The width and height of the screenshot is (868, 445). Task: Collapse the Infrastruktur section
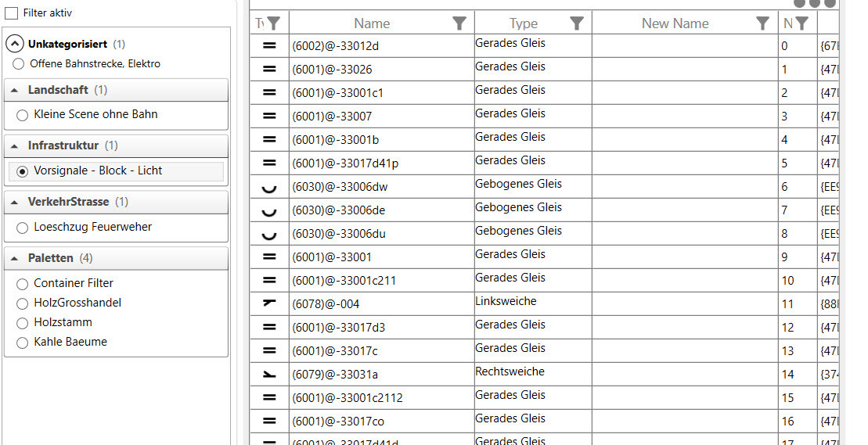(16, 146)
